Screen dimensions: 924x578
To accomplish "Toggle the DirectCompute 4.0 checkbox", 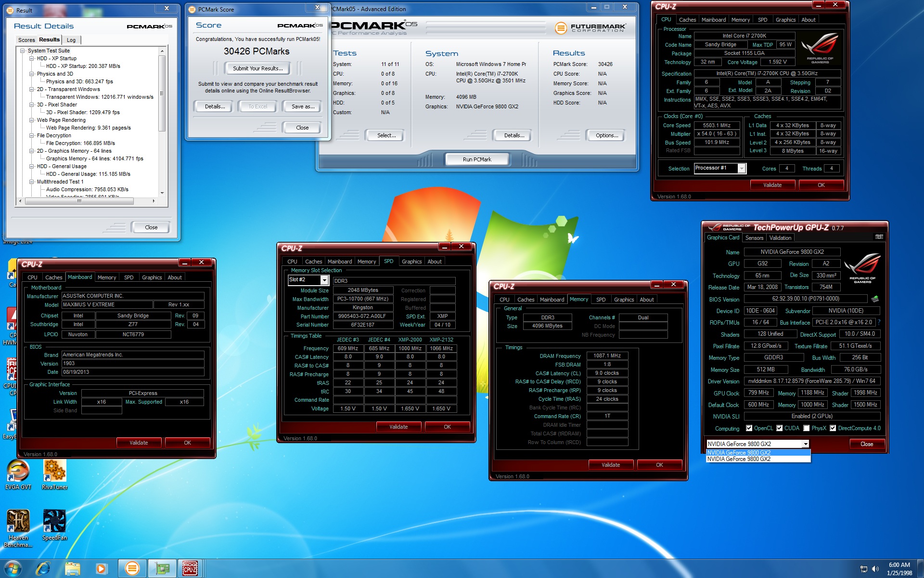I will pyautogui.click(x=833, y=428).
